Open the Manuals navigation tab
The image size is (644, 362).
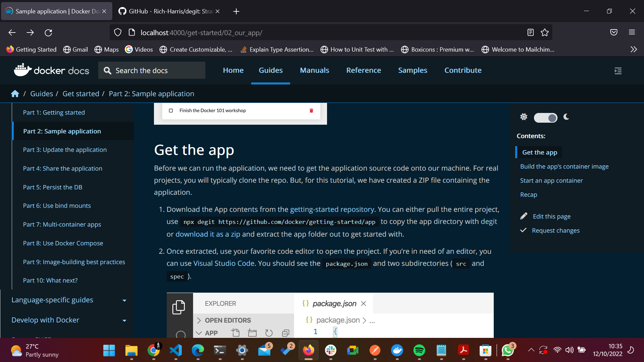click(x=314, y=70)
